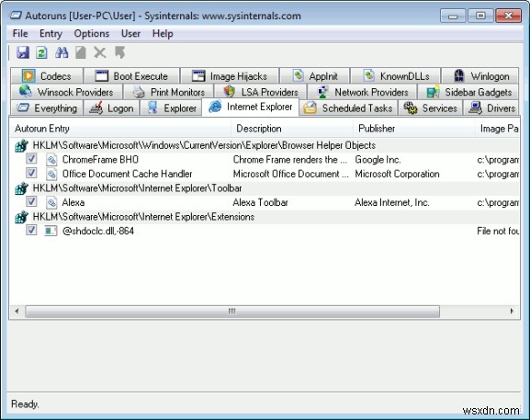Screen dimensions: 530x420
Task: Switch to the LSA Providers tab
Action: point(260,92)
